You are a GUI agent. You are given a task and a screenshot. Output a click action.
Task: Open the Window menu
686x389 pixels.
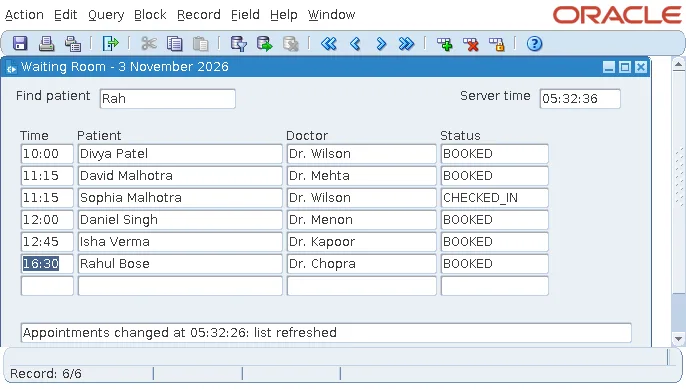click(x=331, y=15)
